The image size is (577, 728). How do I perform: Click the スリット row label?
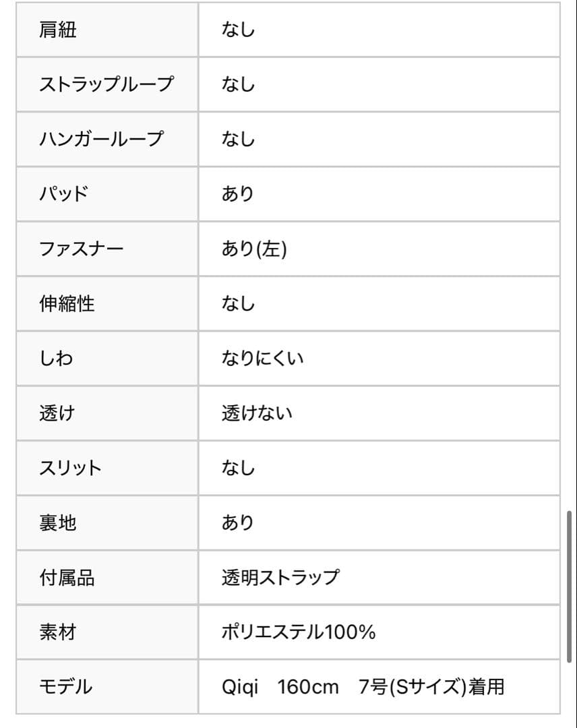70,468
